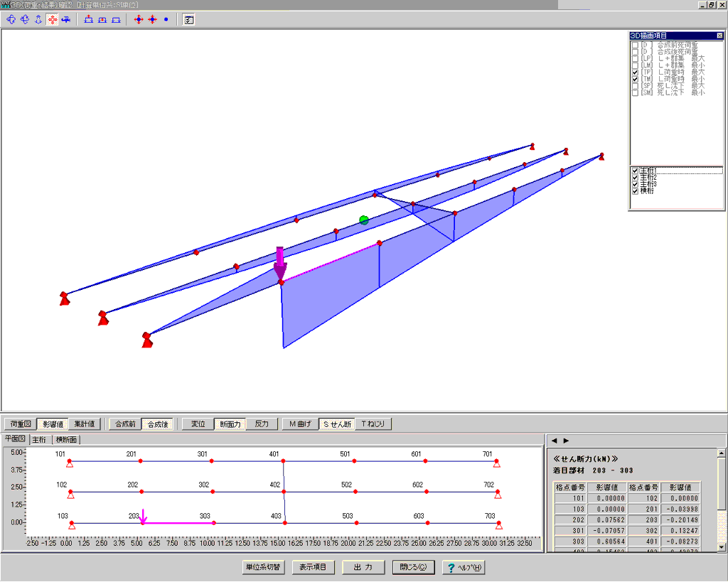Screen dimensions: 728x582
Task: Open the 平面図 plan view tab
Action: (16, 438)
